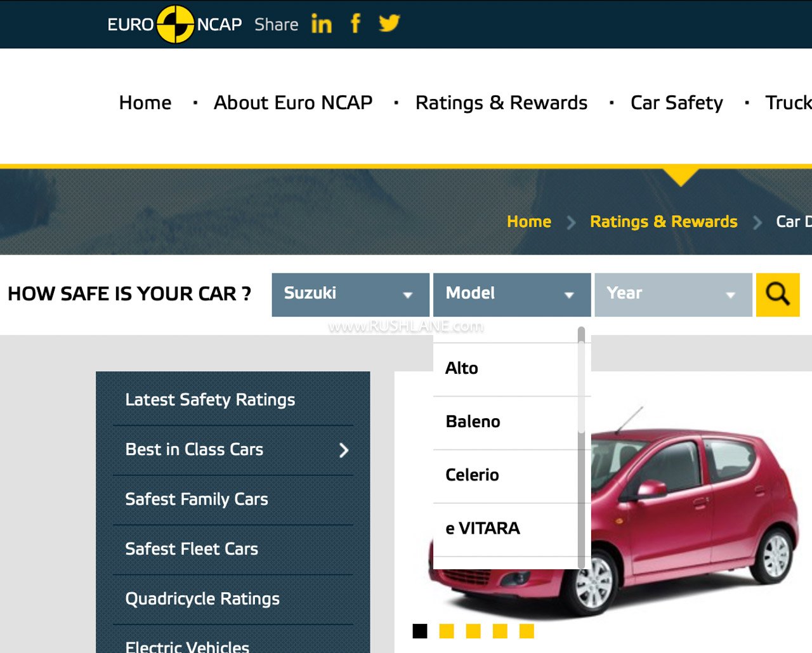The height and width of the screenshot is (653, 812).
Task: Click the model list scrollbar
Action: tap(582, 448)
